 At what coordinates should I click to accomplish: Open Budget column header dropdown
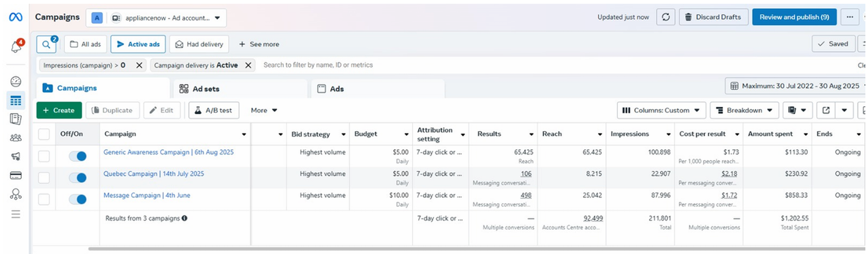[x=406, y=134]
